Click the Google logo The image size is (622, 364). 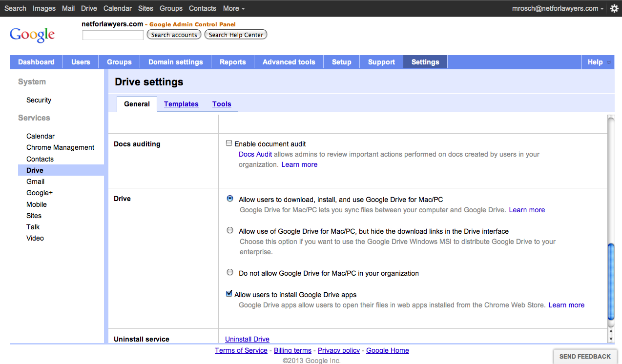coord(32,35)
